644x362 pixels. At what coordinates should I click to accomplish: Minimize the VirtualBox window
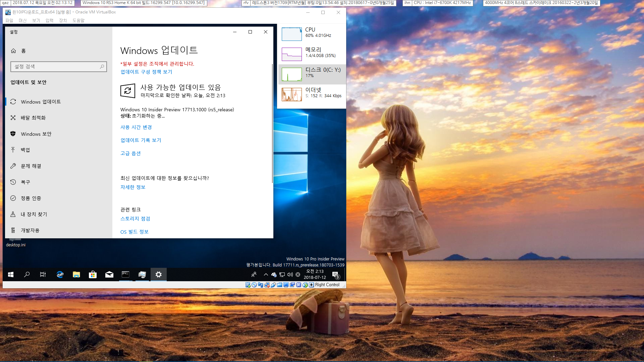[x=308, y=12]
